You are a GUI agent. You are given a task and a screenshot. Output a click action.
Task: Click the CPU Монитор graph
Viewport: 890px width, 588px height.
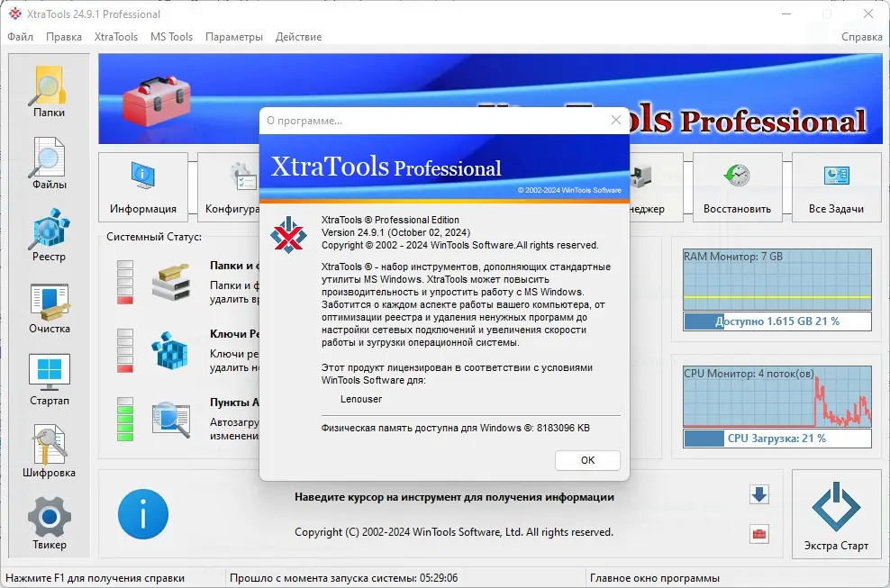pos(777,396)
